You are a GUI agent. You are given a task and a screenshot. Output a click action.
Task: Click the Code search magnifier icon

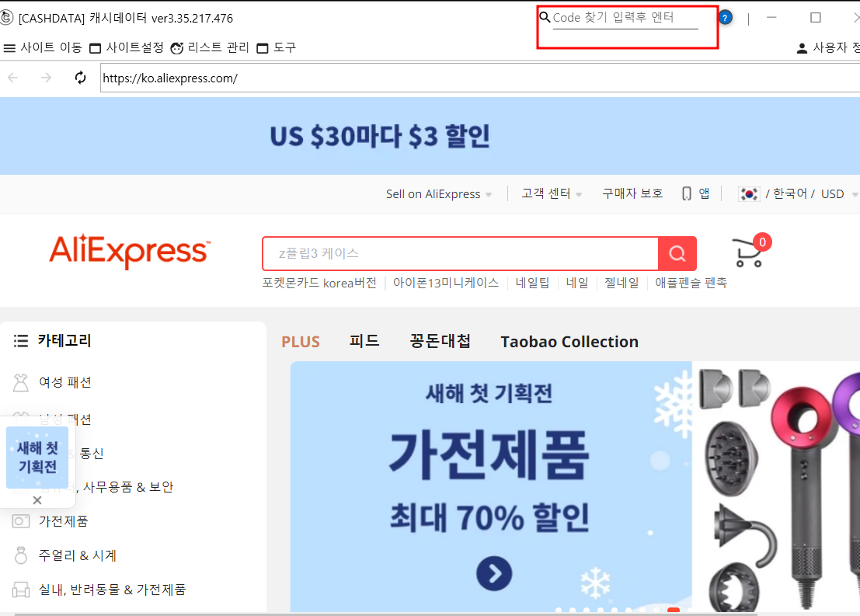point(545,17)
